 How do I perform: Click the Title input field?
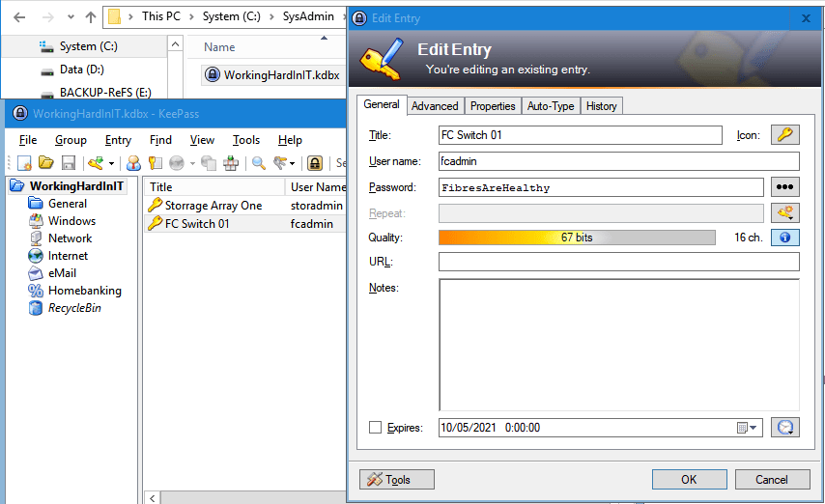580,135
